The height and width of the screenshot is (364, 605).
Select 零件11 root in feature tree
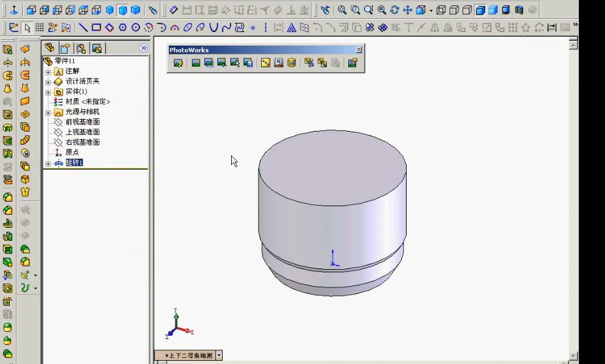tap(64, 61)
